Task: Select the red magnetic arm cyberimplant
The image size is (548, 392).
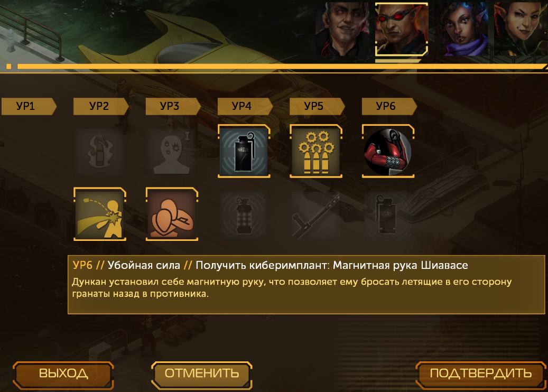Action: click(x=388, y=151)
